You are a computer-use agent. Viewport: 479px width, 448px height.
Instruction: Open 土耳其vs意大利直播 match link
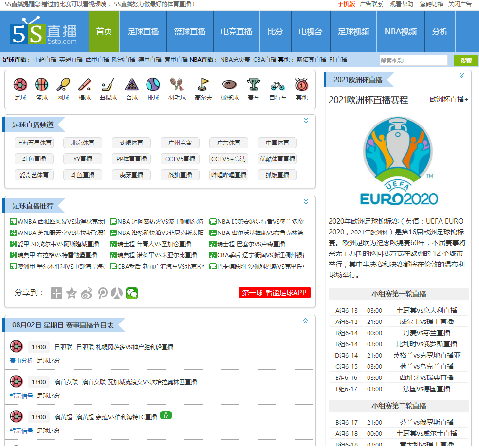pos(426,310)
